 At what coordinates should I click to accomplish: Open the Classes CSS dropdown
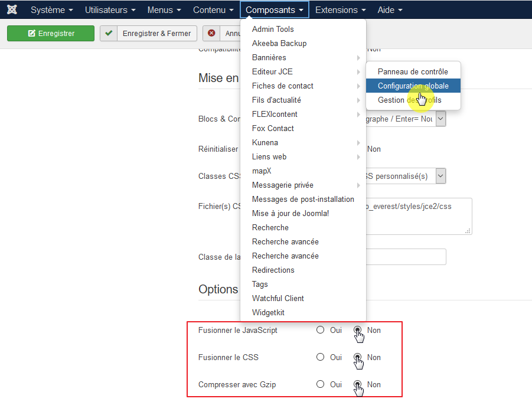tap(406, 176)
